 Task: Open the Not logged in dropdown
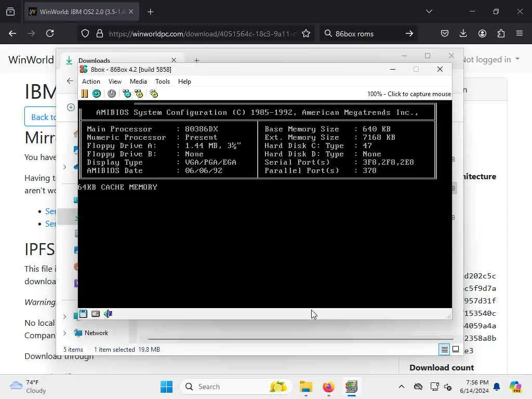coord(491,59)
